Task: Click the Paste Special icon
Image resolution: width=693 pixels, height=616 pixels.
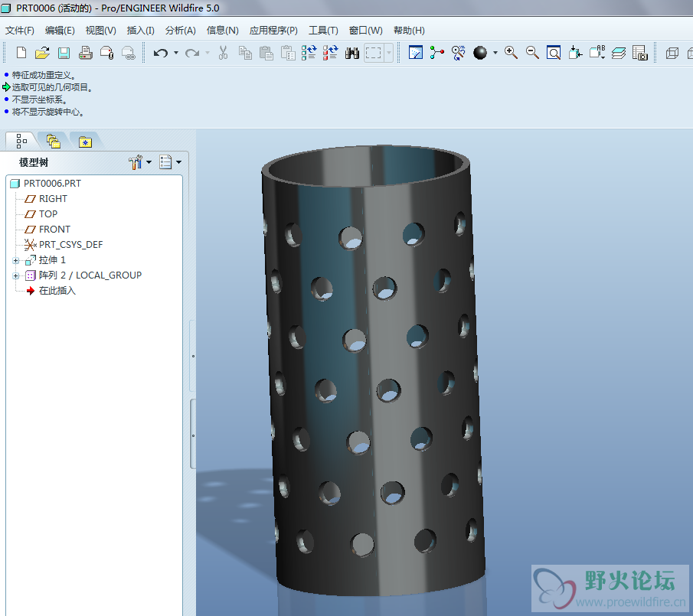Action: click(288, 53)
